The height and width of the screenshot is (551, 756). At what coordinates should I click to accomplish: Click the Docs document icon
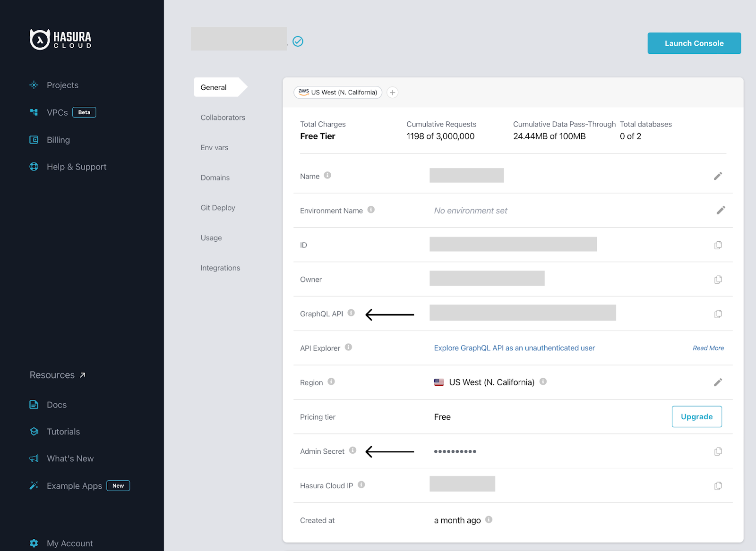coord(34,405)
